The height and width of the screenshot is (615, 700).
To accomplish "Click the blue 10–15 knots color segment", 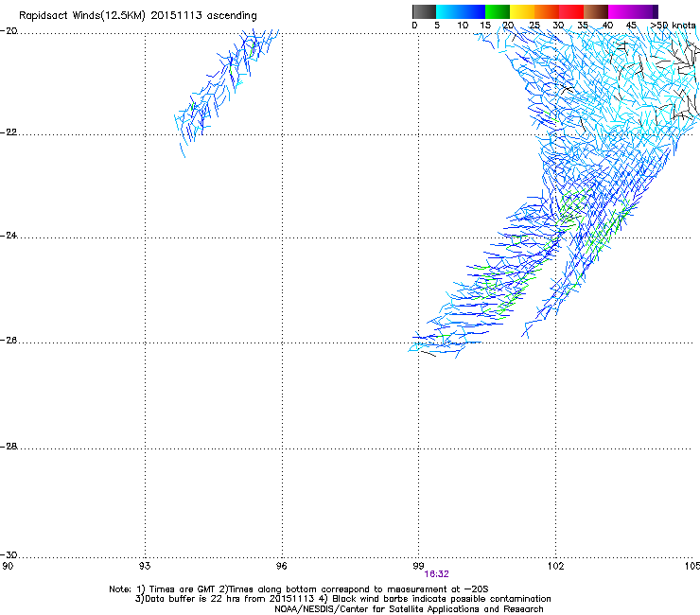I will [x=473, y=11].
